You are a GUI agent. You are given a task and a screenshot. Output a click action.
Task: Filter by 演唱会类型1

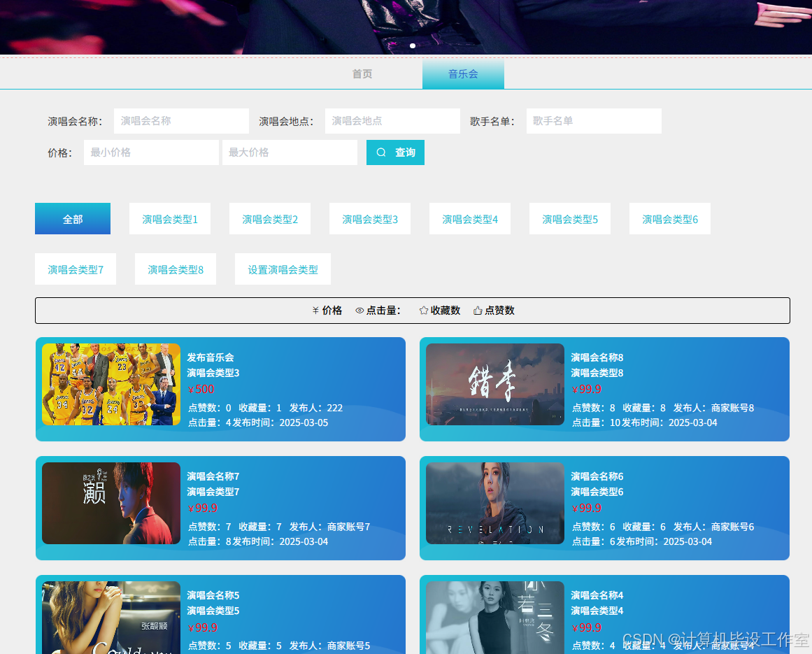pyautogui.click(x=170, y=218)
